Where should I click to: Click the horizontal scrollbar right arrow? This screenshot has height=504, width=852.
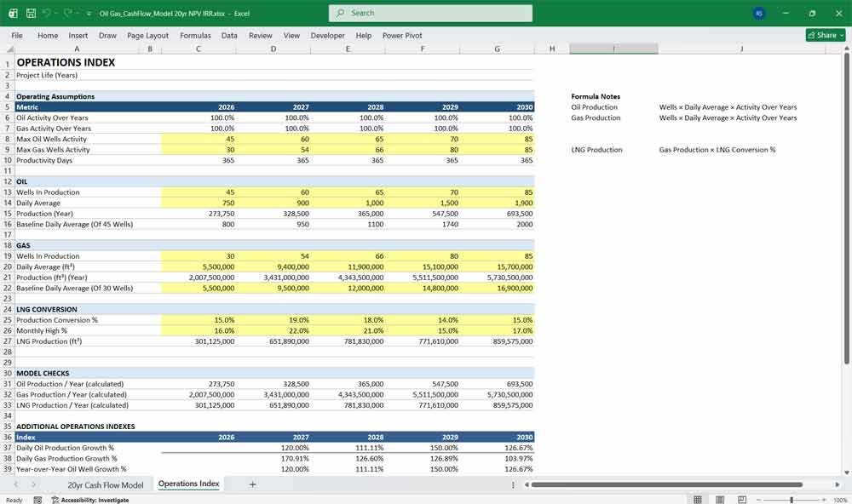(x=838, y=484)
